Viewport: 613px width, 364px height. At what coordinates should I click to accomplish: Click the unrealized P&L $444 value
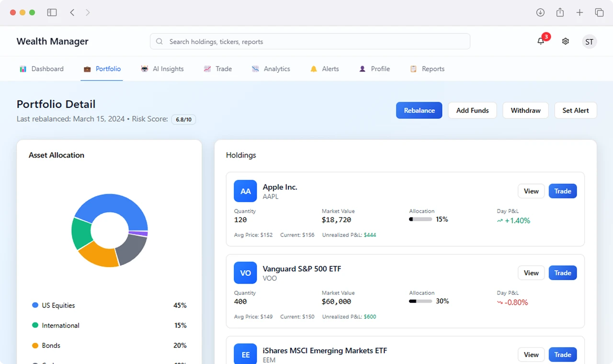pos(370,235)
